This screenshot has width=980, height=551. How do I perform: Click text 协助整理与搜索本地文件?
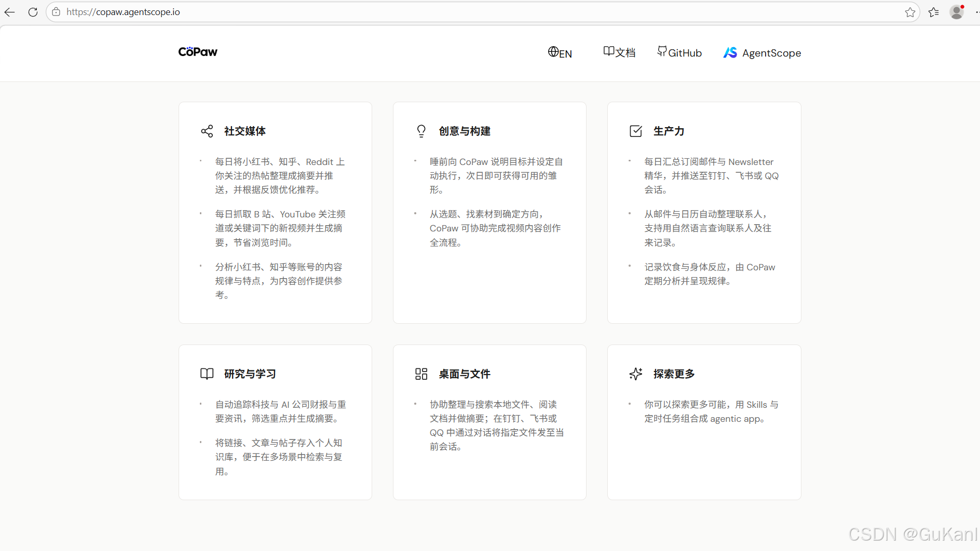click(x=497, y=425)
